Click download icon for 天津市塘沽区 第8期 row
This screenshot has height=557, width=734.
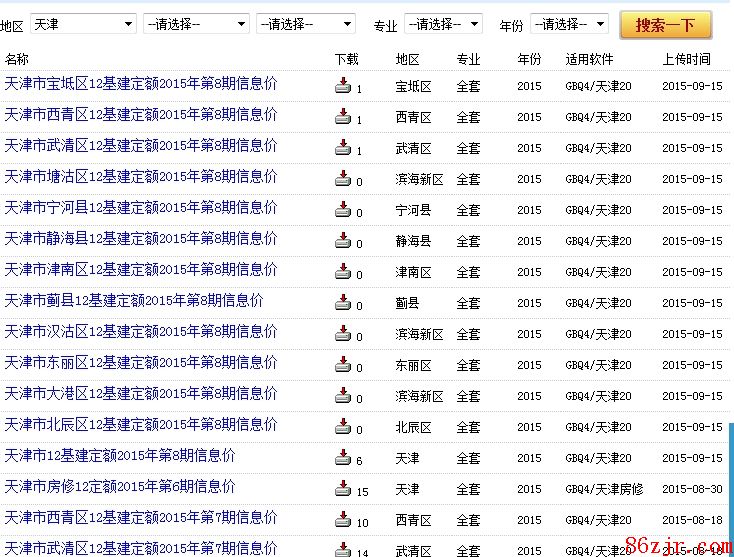click(x=343, y=179)
